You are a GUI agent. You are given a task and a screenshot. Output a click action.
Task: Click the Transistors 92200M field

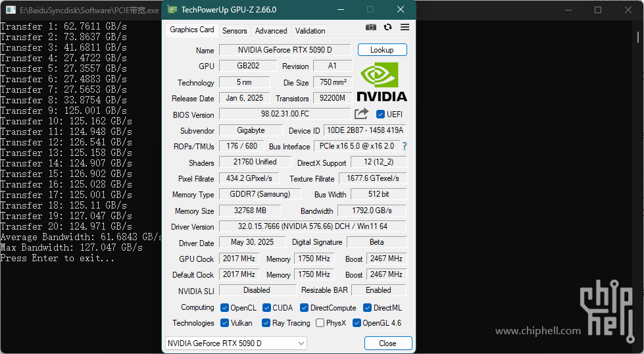pyautogui.click(x=333, y=98)
